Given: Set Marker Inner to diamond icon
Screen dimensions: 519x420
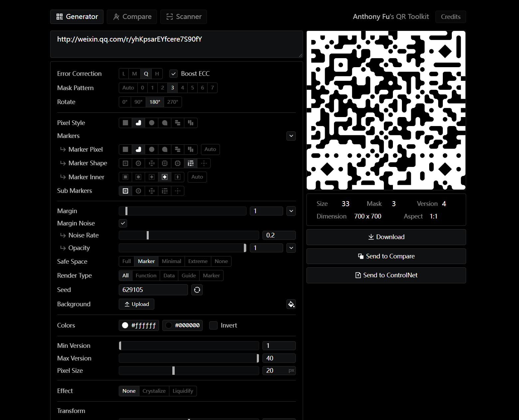Looking at the screenshot, I should 165,177.
